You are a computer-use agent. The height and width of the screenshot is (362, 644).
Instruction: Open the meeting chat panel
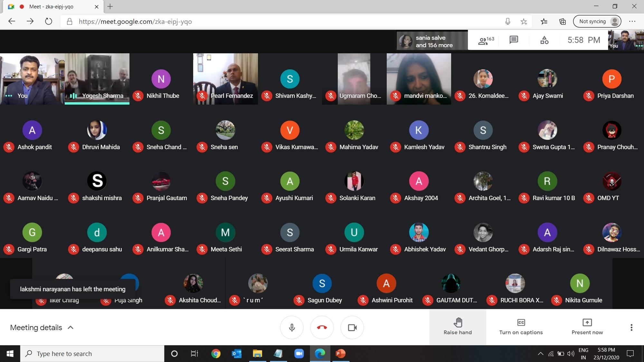click(514, 40)
